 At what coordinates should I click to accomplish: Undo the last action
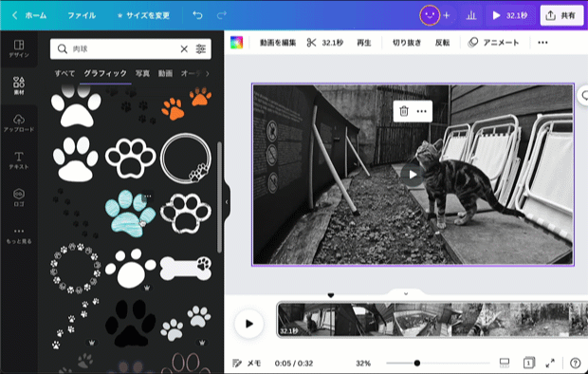197,15
